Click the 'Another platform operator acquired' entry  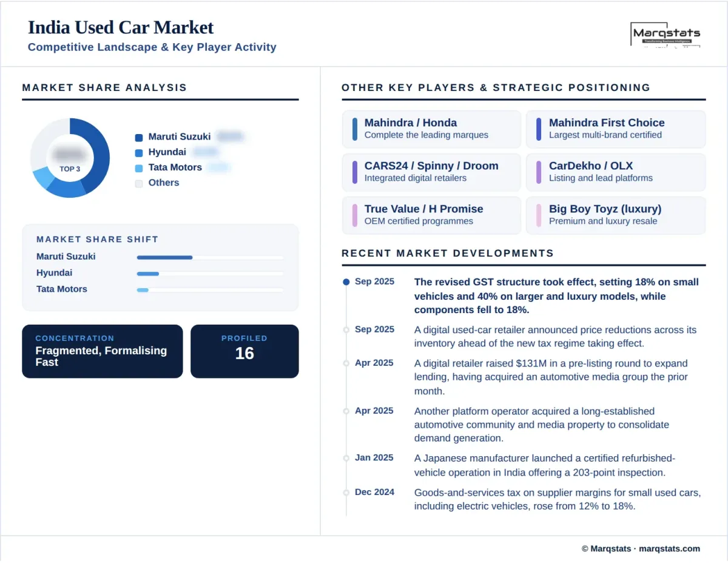pos(542,425)
